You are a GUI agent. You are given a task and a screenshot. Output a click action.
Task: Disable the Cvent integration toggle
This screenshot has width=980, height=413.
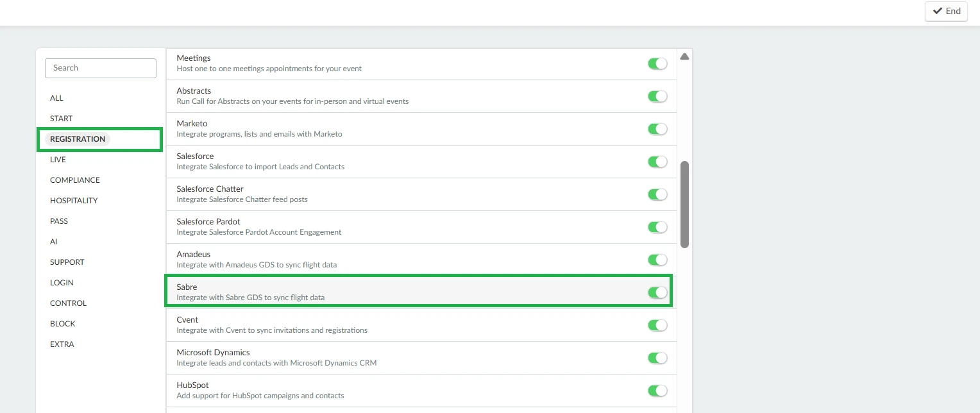click(657, 325)
